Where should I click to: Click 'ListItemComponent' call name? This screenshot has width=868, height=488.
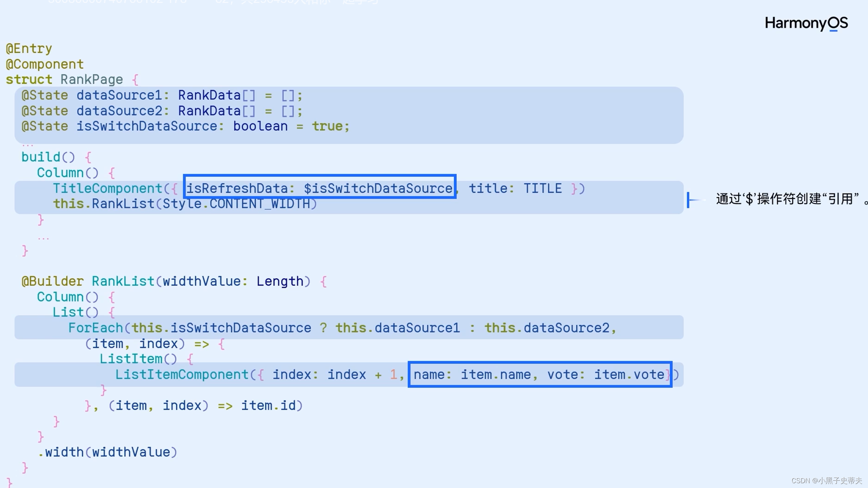pyautogui.click(x=182, y=375)
